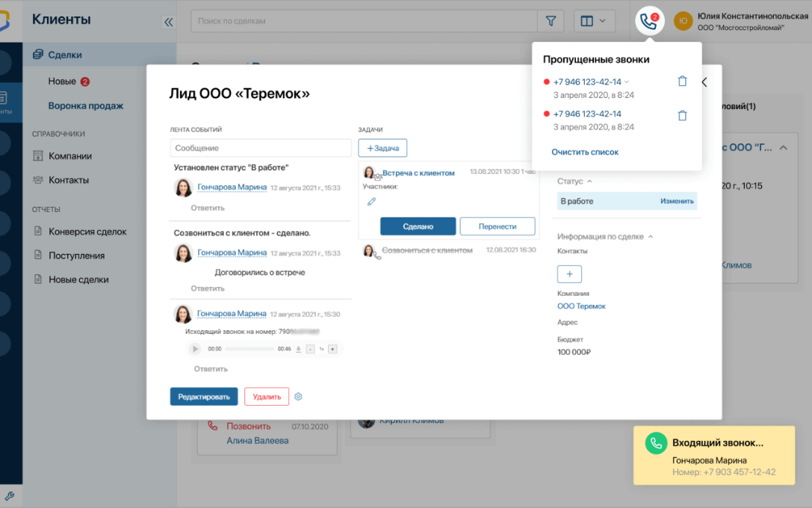Image resolution: width=812 pixels, height=508 pixels.
Task: Collapse the Информация по сделке section
Action: tap(650, 237)
